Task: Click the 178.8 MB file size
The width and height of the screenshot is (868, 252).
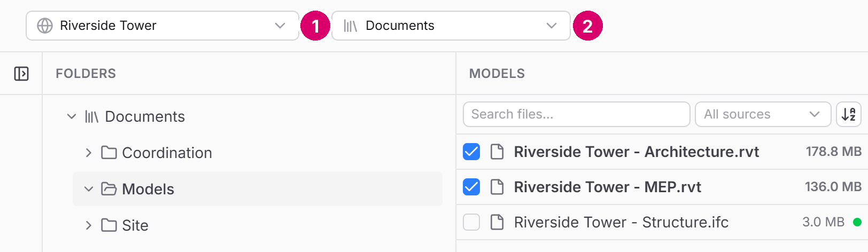Action: [x=834, y=152]
